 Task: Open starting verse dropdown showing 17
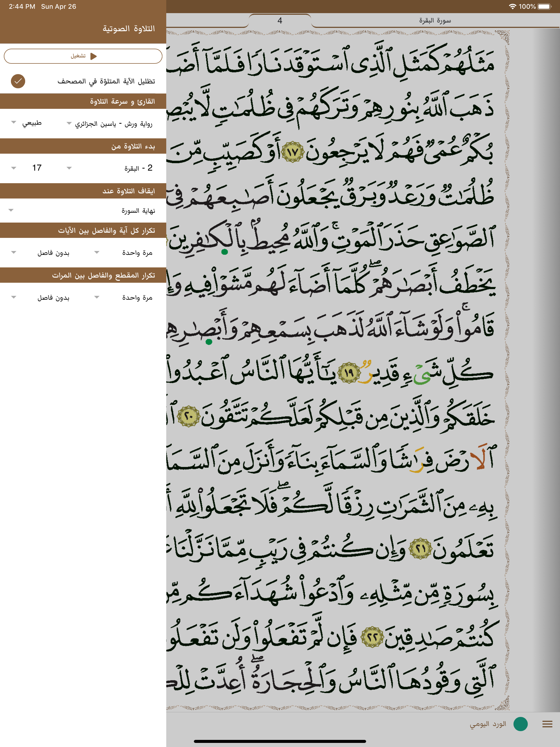tap(27, 168)
